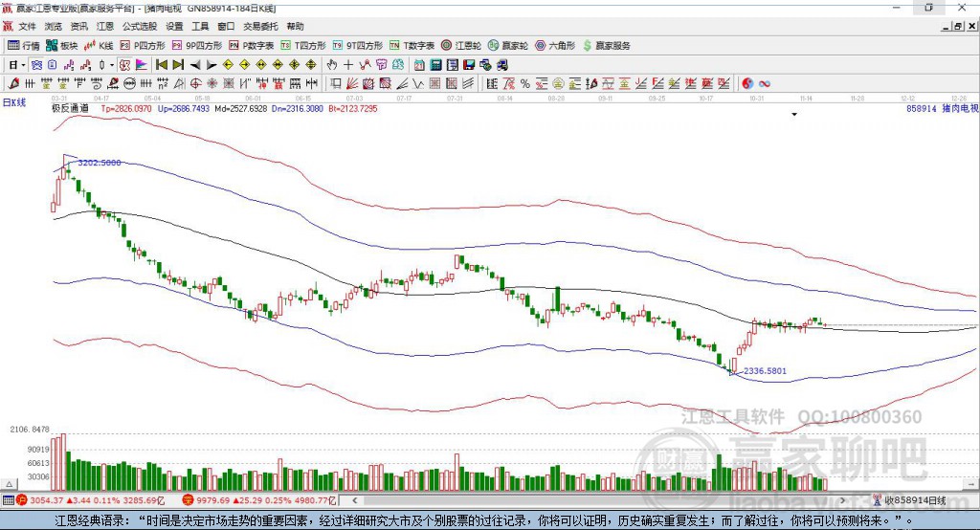Select the red pen drawing tool
The image size is (980, 530).
(13, 83)
